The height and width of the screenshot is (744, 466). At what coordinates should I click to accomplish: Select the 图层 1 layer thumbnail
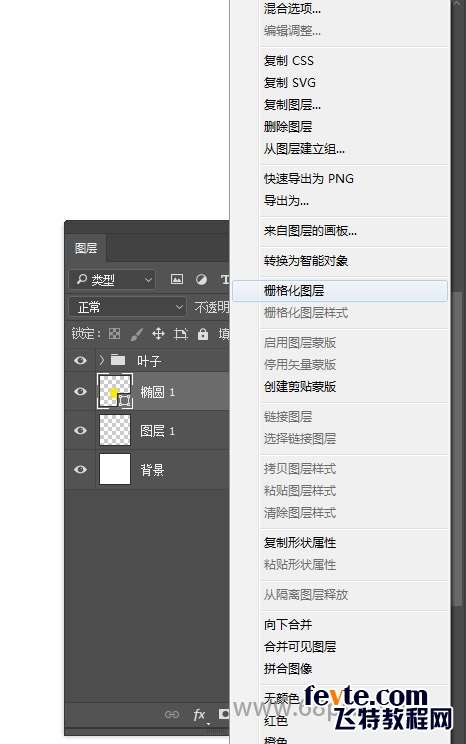pos(114,430)
